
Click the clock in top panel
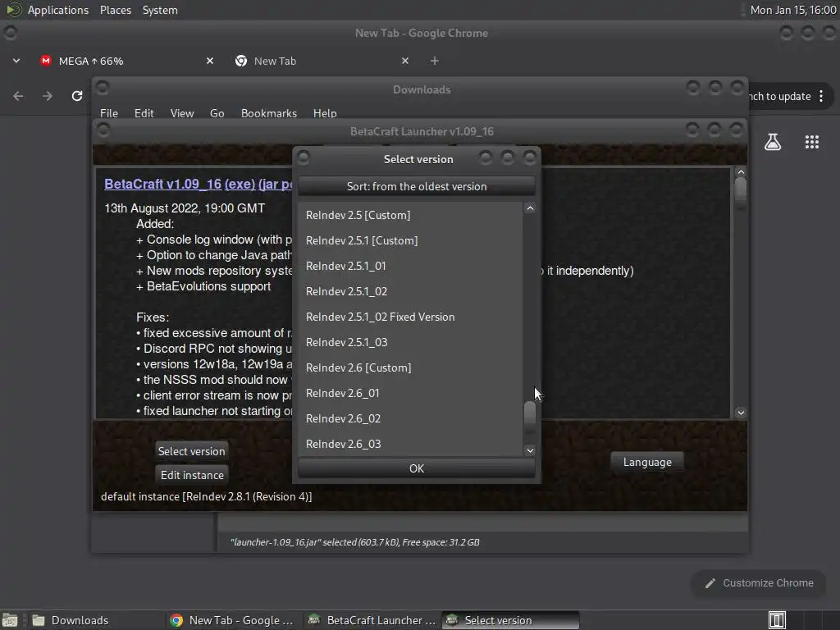pos(793,10)
